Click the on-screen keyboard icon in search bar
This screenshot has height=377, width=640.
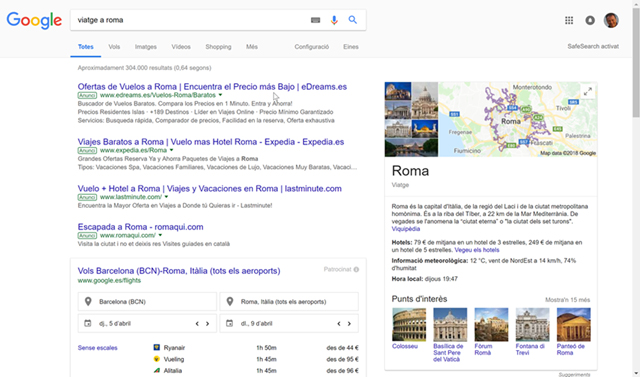[315, 20]
